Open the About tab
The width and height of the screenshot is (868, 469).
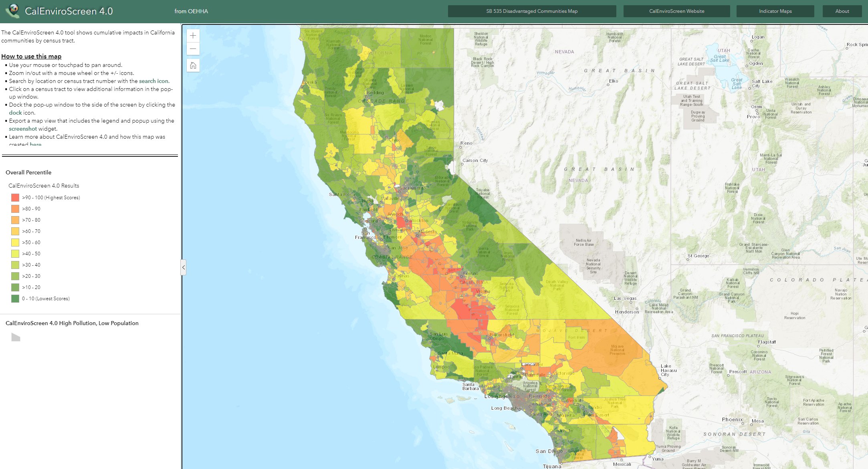coord(842,11)
